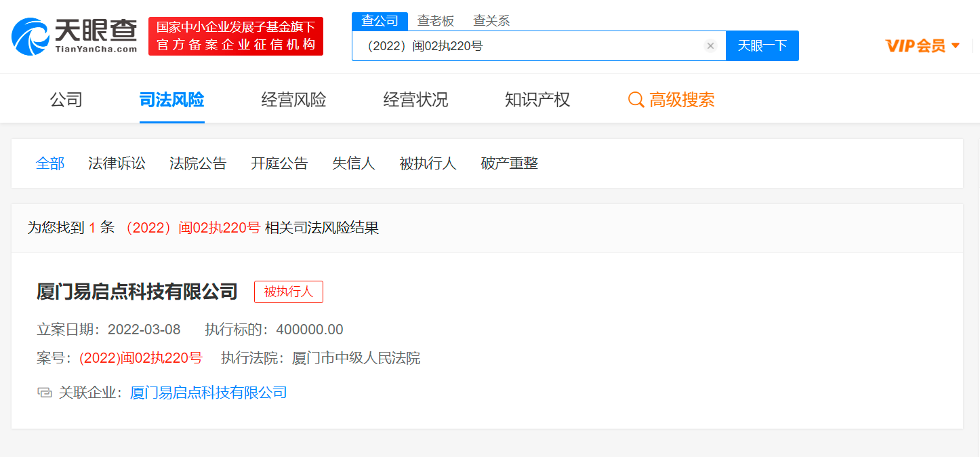Screen dimensions: 980x457
Task: Click the linked-company icon next to 关联企业
Action: 45,393
